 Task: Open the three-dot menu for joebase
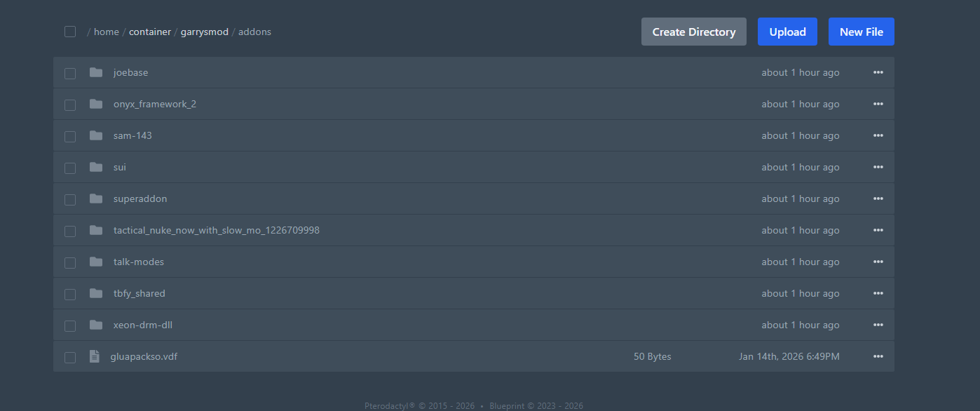click(x=878, y=72)
